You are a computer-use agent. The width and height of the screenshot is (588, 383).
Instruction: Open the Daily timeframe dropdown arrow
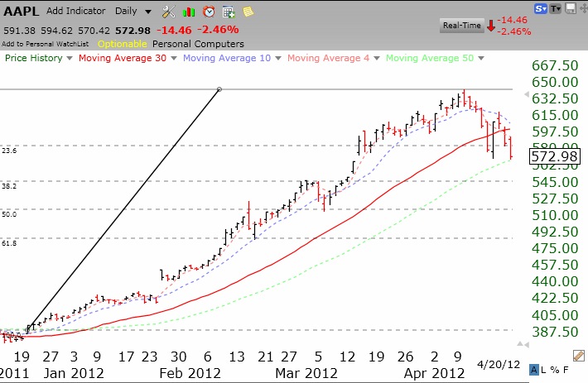[148, 12]
